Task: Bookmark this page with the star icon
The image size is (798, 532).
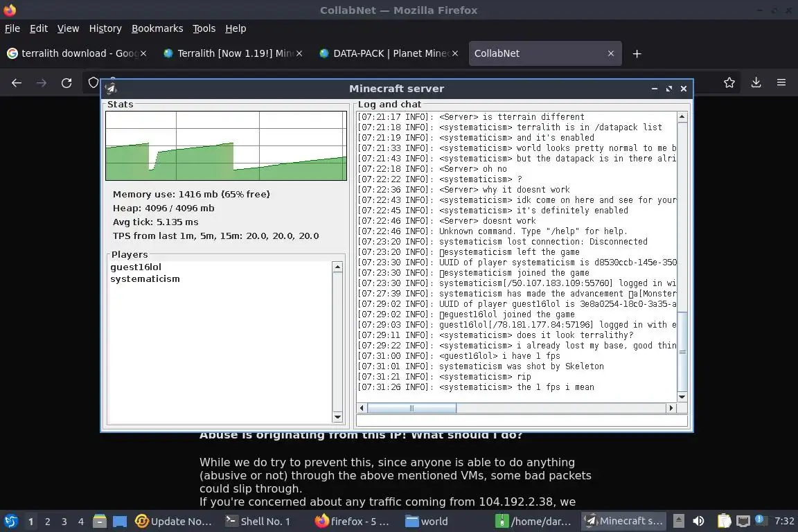Action: tap(729, 82)
